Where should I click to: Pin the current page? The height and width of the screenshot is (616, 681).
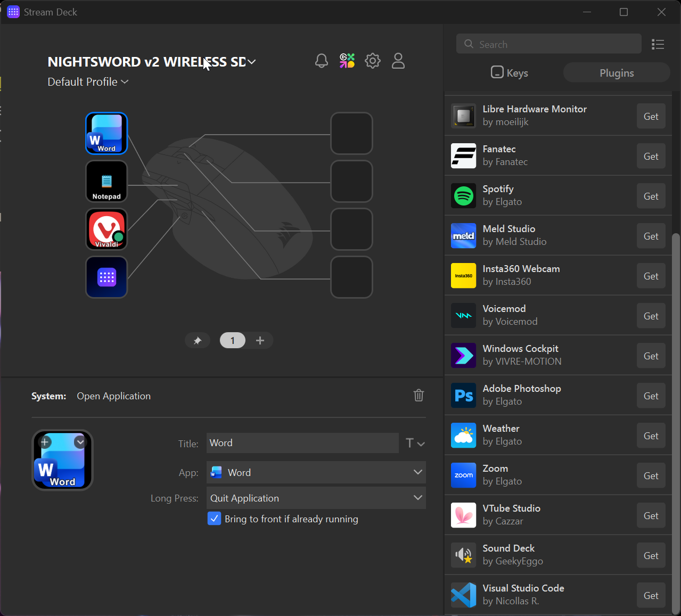198,340
